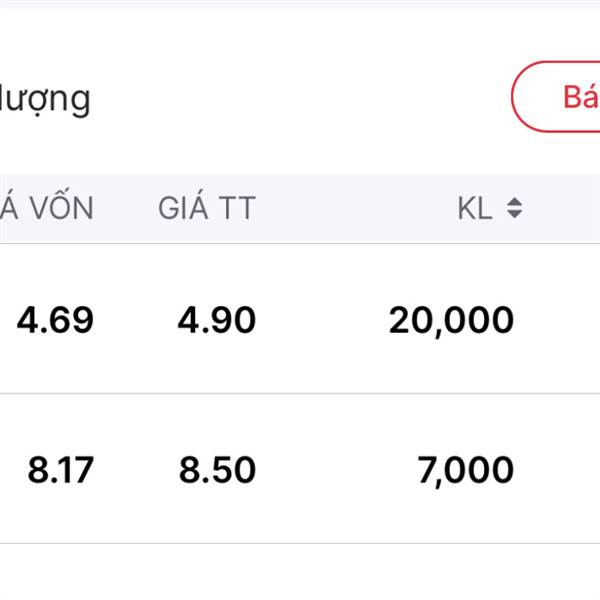The height and width of the screenshot is (600, 600).
Task: Open the holding row with volume 7,000
Action: point(300,468)
